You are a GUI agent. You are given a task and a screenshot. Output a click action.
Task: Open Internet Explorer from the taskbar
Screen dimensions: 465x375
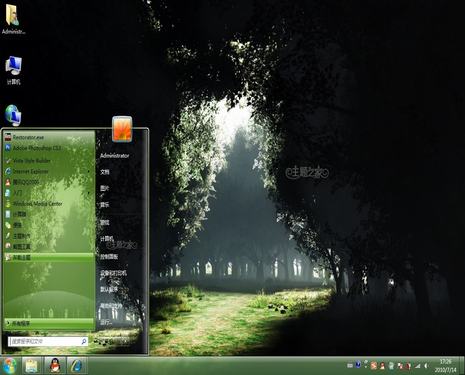click(77, 366)
